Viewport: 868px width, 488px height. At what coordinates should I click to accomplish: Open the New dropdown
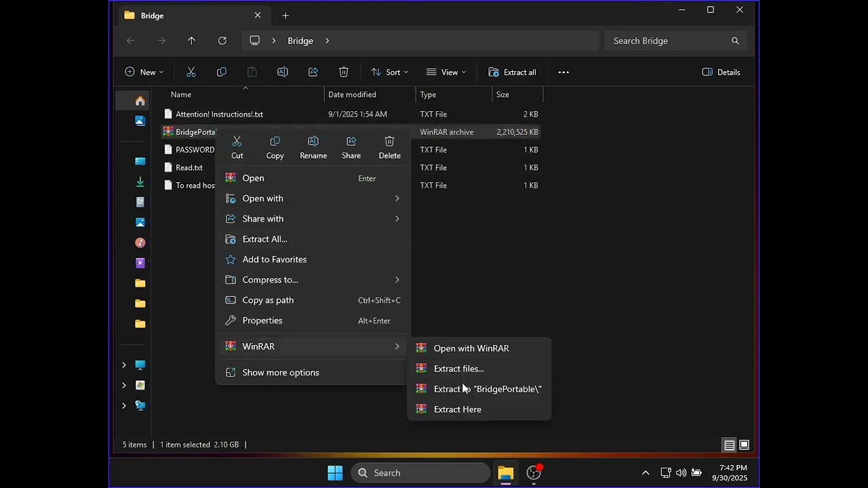(x=144, y=72)
